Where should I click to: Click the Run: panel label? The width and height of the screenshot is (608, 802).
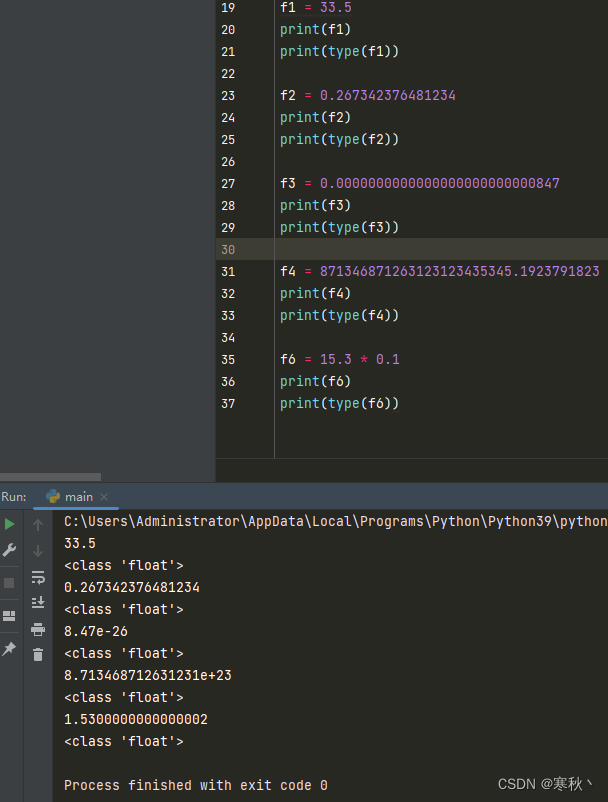(14, 497)
